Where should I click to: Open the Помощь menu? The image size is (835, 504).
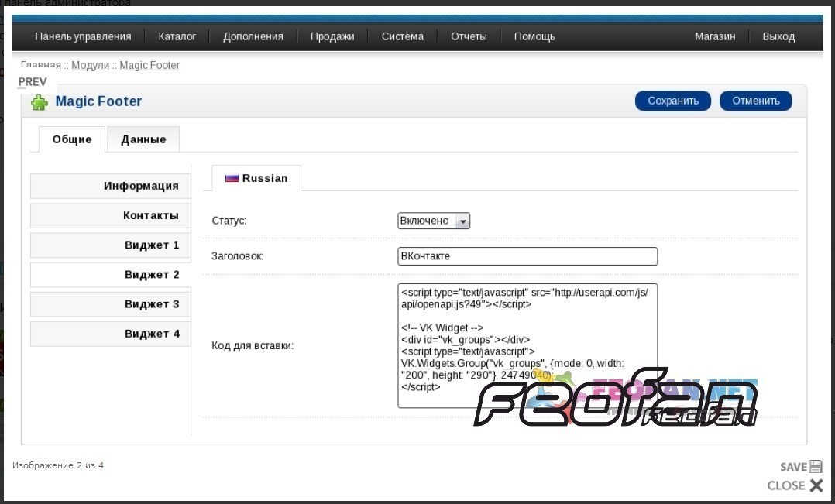tap(534, 36)
